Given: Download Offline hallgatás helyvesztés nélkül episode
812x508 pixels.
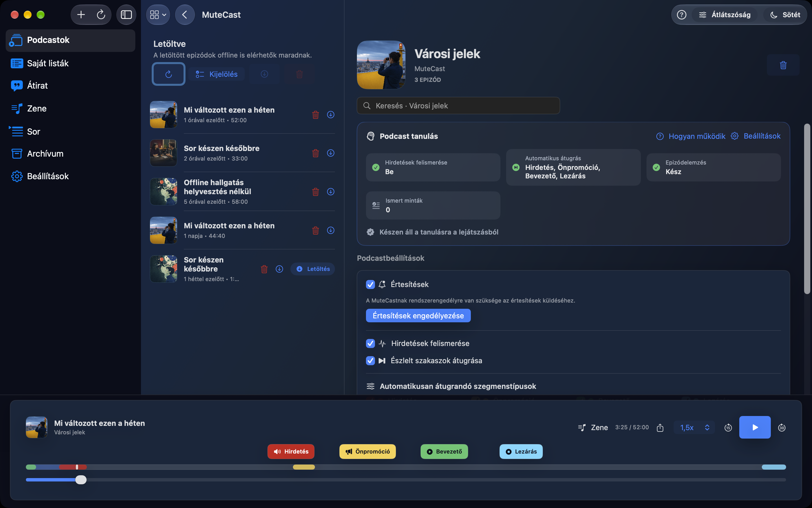Looking at the screenshot, I should tap(330, 192).
